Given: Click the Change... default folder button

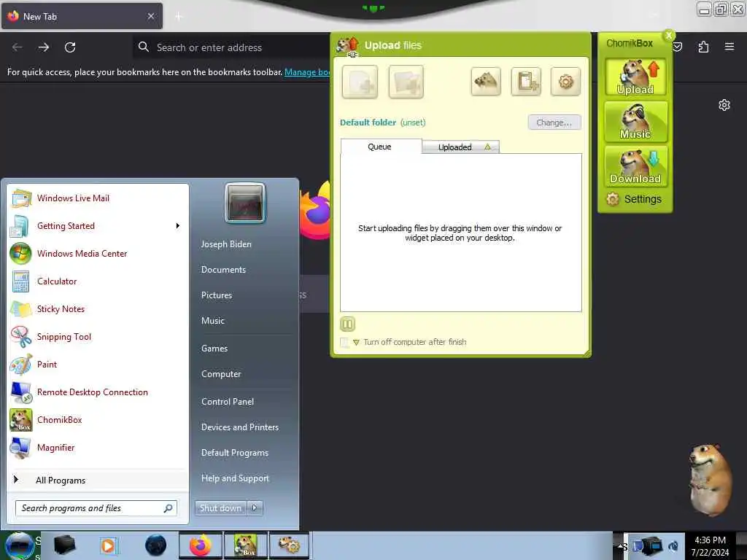Looking at the screenshot, I should [554, 122].
